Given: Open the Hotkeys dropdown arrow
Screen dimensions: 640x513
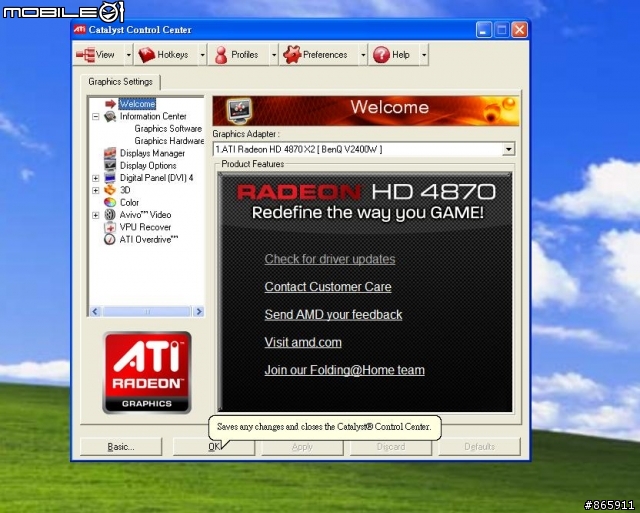Looking at the screenshot, I should coord(202,55).
